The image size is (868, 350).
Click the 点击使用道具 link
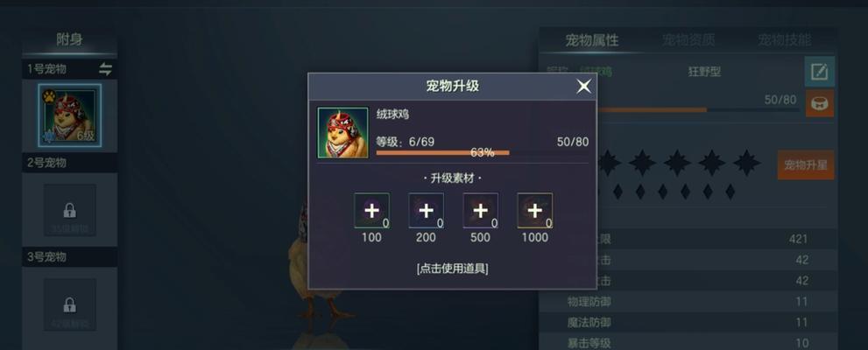click(x=452, y=269)
